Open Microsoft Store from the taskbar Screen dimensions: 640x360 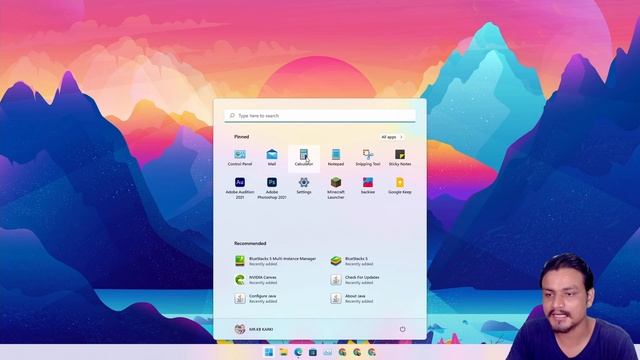point(313,352)
